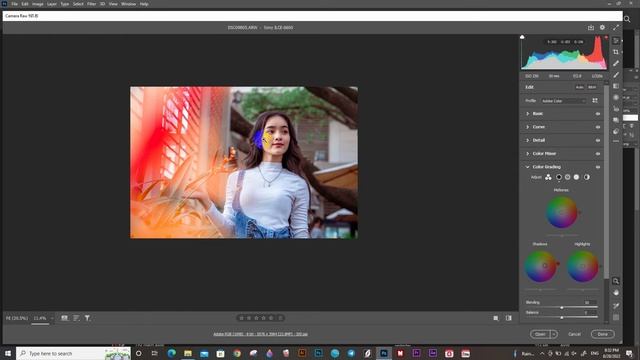Open the Snapshots panel icon
The width and height of the screenshot is (640, 360).
[x=616, y=120]
